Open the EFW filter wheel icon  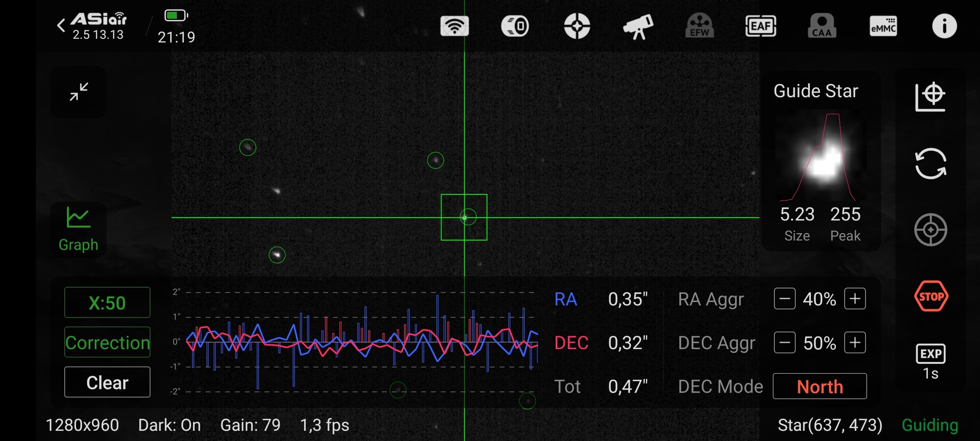pos(699,26)
